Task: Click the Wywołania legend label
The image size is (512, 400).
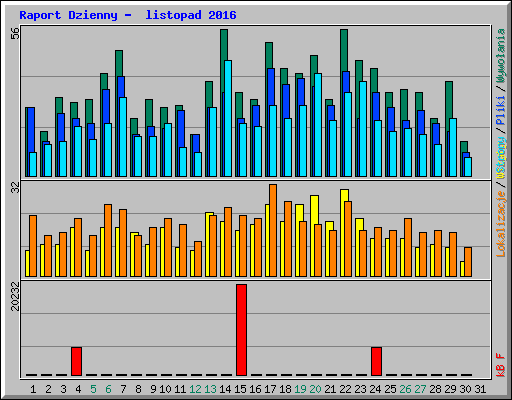Action: 501,56
